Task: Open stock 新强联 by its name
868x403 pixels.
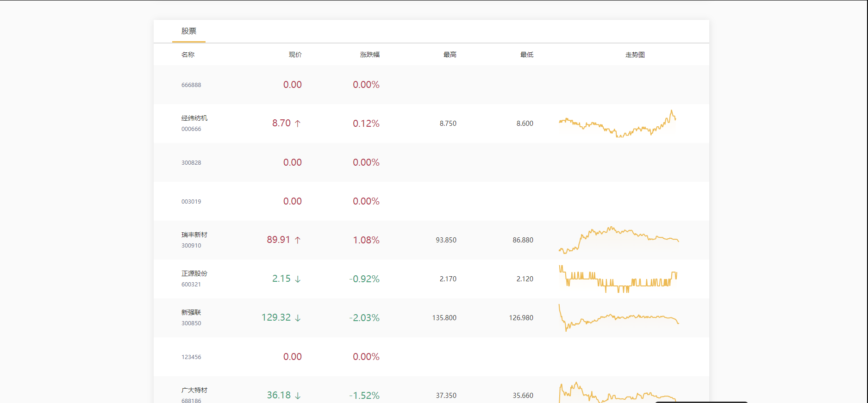Action: point(191,312)
